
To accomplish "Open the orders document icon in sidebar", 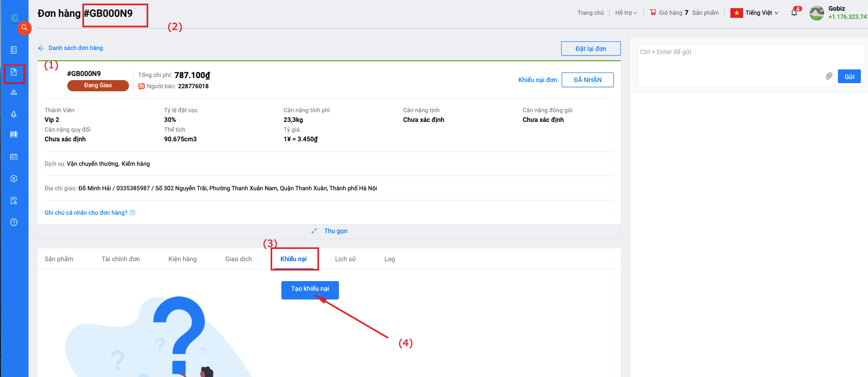I will point(14,72).
